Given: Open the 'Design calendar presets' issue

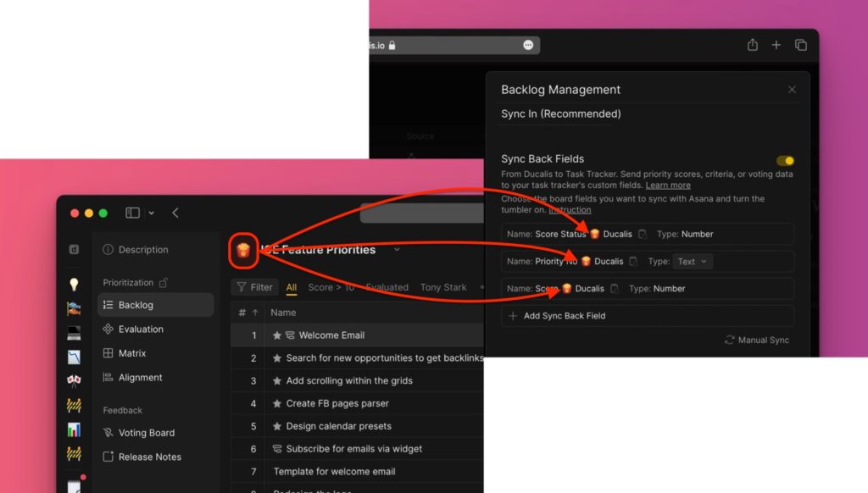Looking at the screenshot, I should pyautogui.click(x=339, y=426).
